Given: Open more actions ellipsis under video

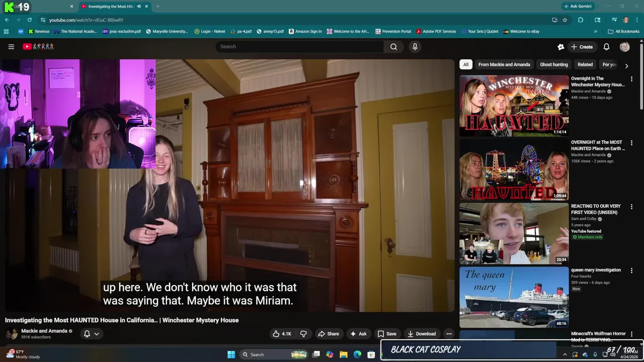Looking at the screenshot, I should [x=449, y=334].
